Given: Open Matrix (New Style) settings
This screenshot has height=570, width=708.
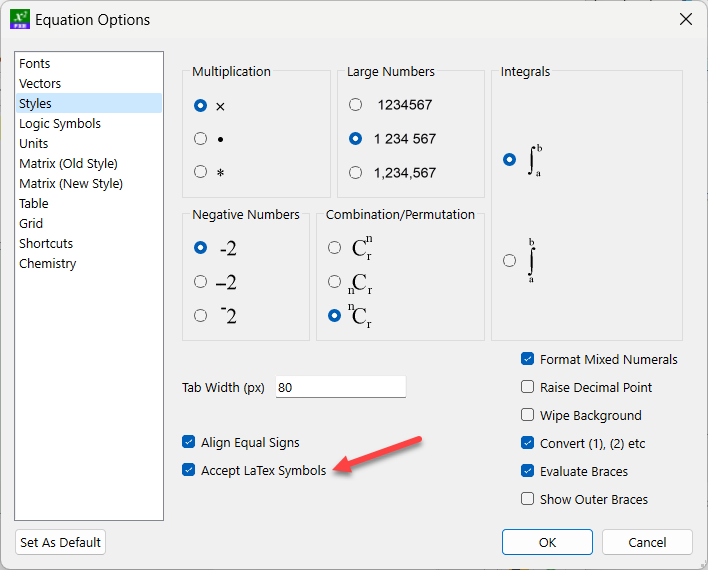Looking at the screenshot, I should 71,183.
